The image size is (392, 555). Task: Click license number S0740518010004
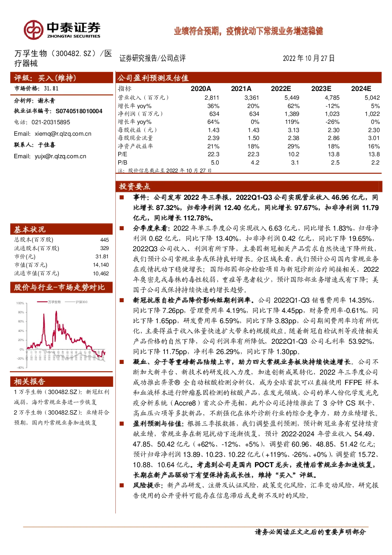(x=79, y=111)
